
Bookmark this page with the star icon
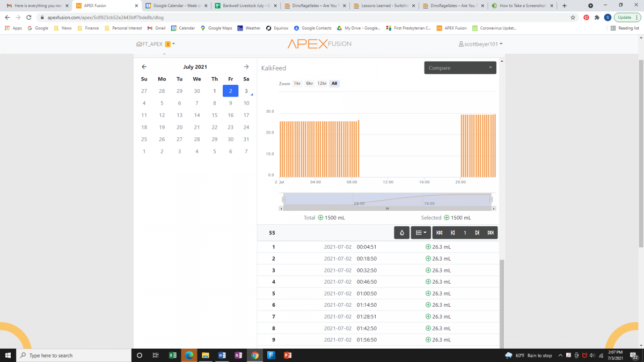pyautogui.click(x=573, y=17)
